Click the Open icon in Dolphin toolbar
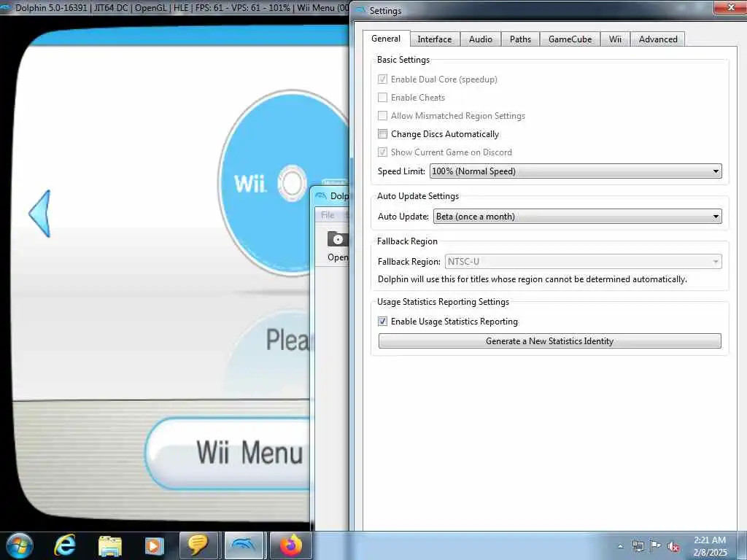The image size is (747, 560). [x=337, y=246]
